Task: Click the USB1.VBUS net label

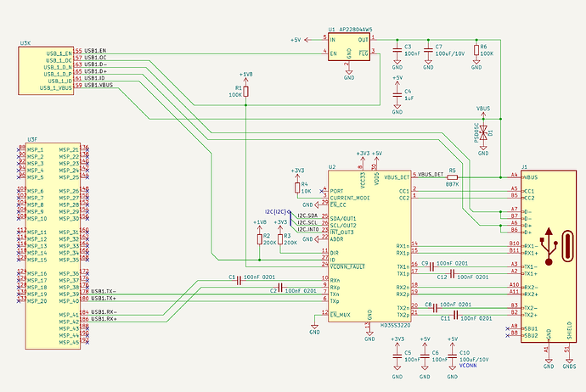Action: pyautogui.click(x=99, y=85)
